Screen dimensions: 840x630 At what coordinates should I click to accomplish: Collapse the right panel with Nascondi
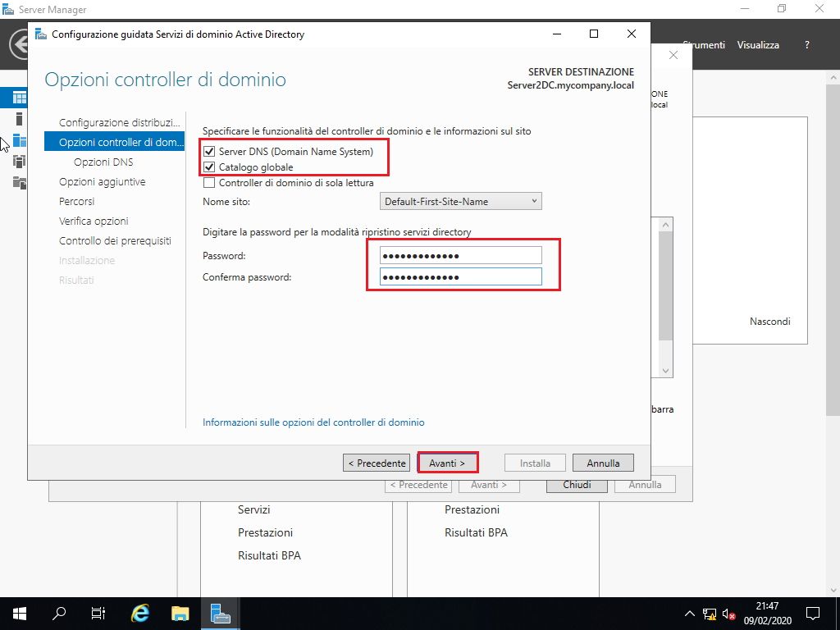click(x=769, y=321)
